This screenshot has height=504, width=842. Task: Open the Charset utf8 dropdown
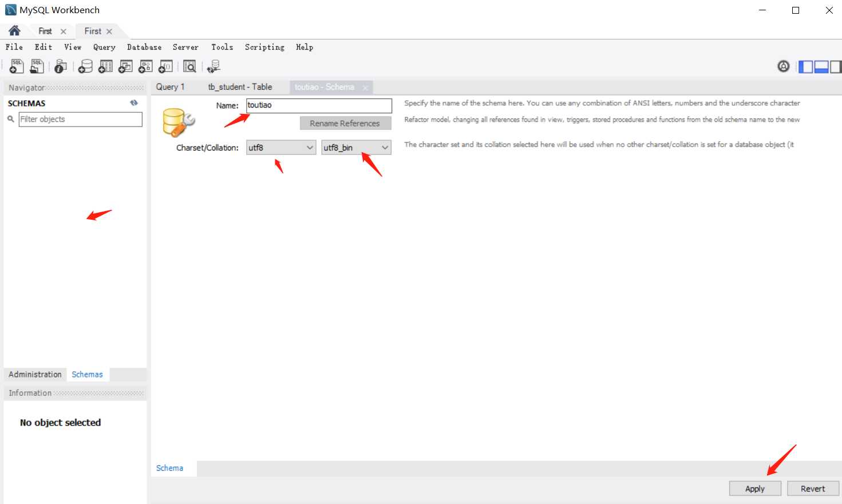(x=281, y=148)
